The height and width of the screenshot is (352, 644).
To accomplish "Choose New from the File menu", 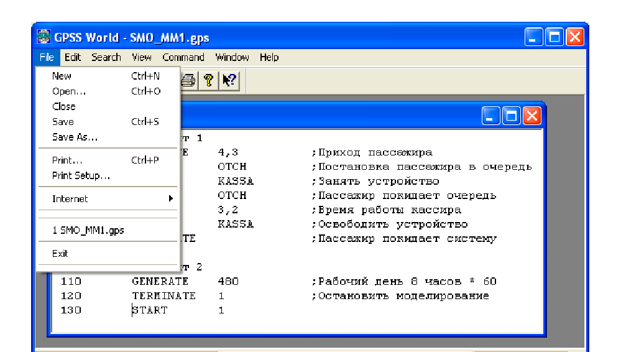I will pyautogui.click(x=108, y=76).
